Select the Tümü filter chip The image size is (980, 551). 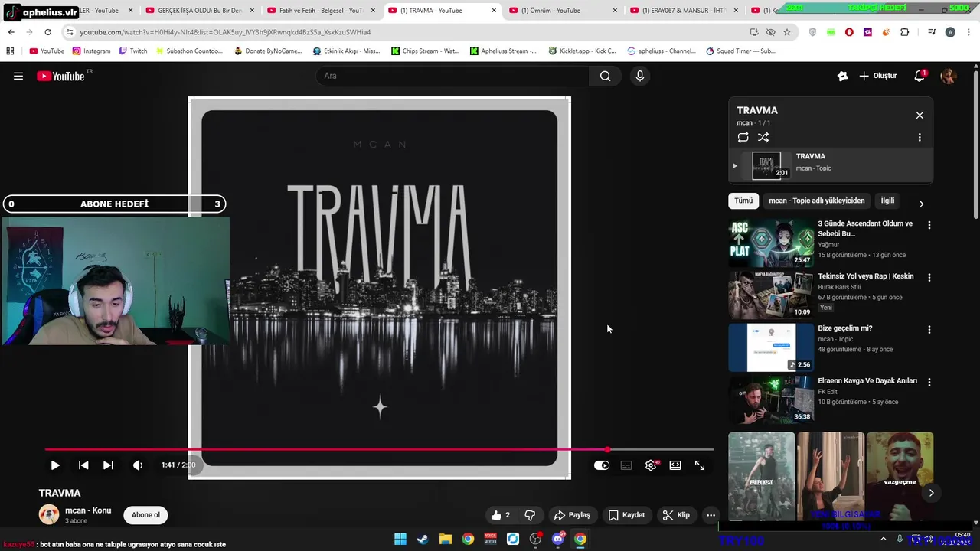pos(743,201)
